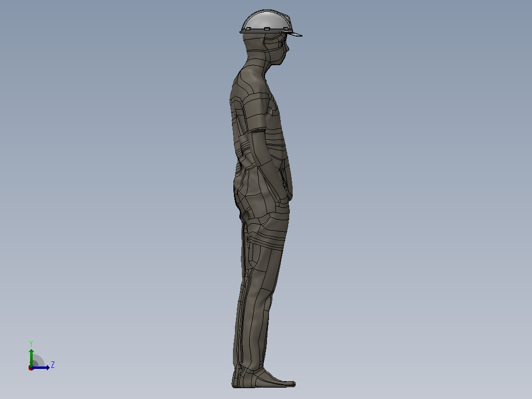Viewport: 532px width, 399px height.
Task: Click the green Y axis arrow
Action: pos(31,357)
